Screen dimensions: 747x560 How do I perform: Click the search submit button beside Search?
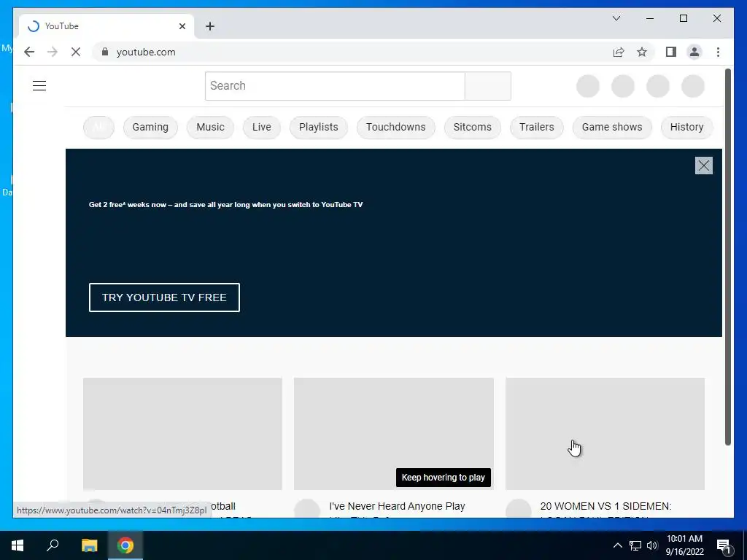488,86
